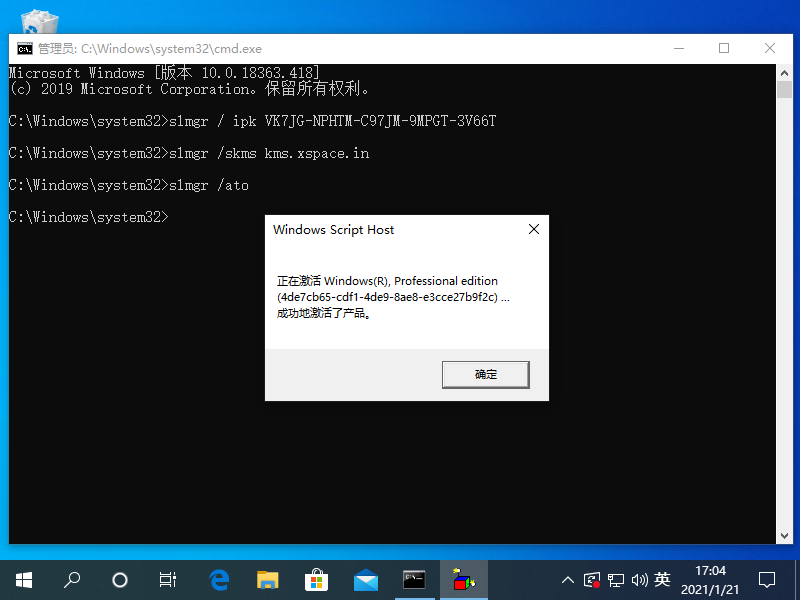
Task: Click the 确定 button in the dialog
Action: (485, 374)
